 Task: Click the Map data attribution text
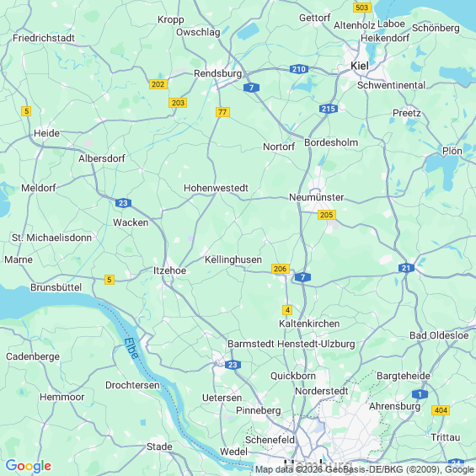364,469
